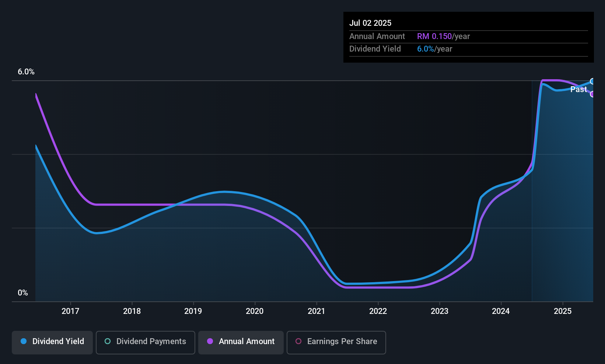Click the purple endpoint marker on amount line

(x=592, y=94)
